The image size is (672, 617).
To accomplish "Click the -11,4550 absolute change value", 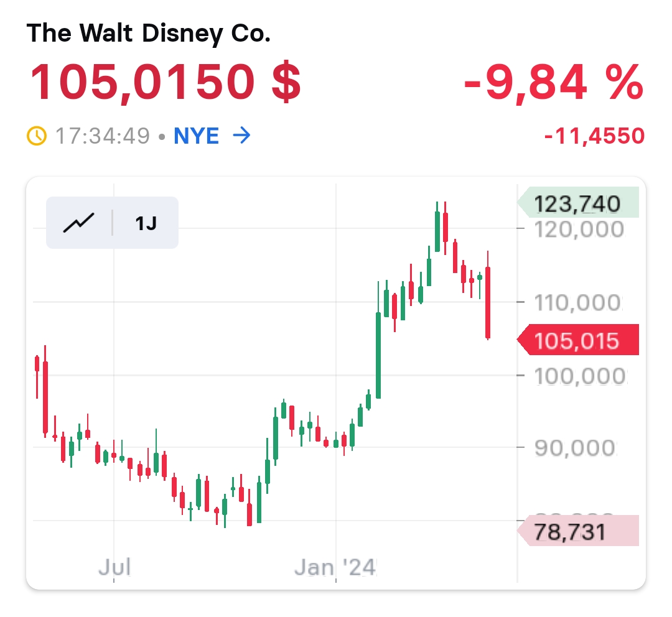I will 594,136.
